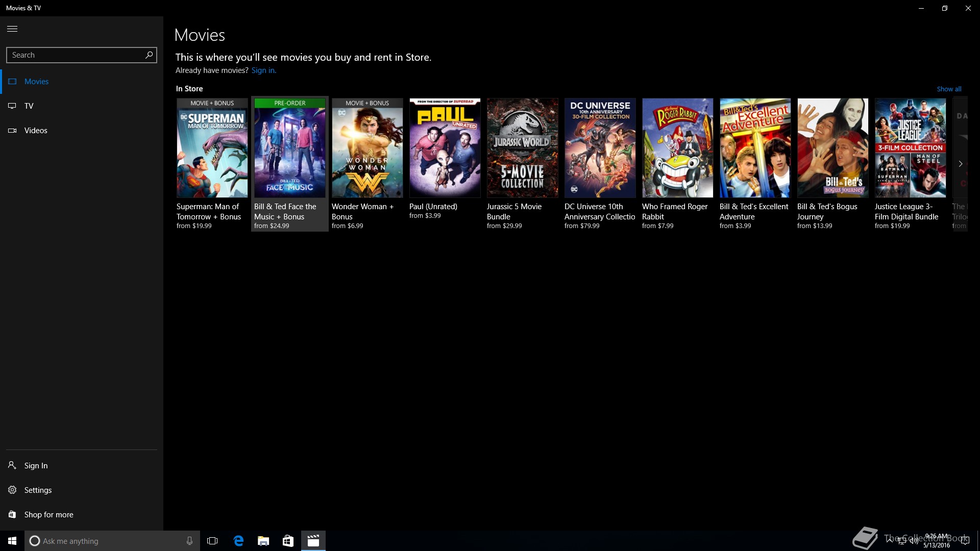This screenshot has width=980, height=551.
Task: Click the search magnifier icon
Action: point(149,55)
